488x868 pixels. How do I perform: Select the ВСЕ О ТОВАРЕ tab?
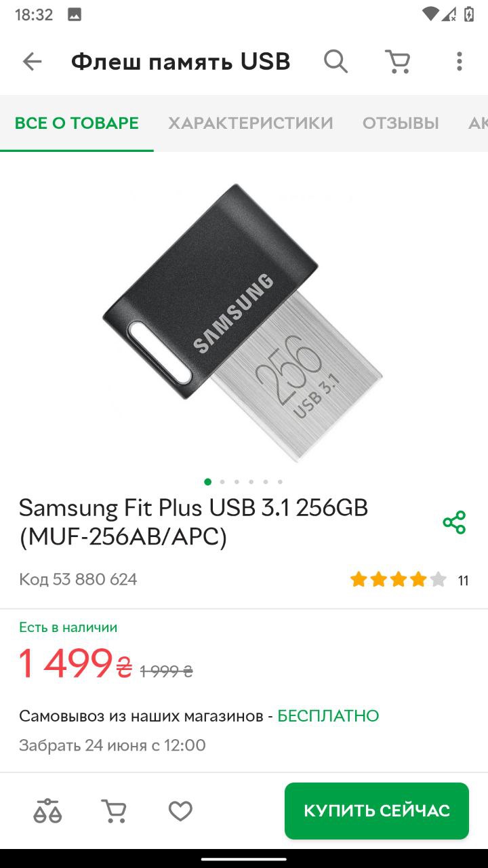point(77,123)
